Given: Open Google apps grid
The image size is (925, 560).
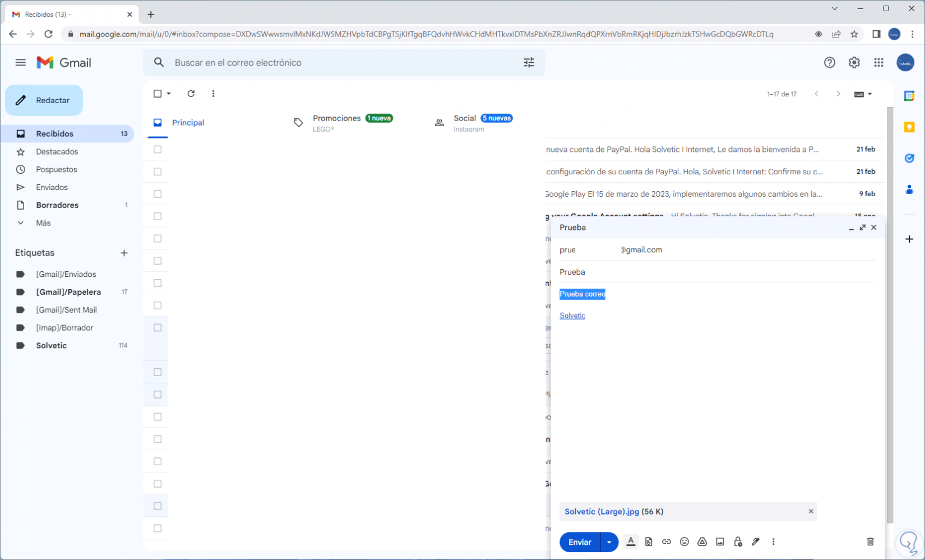Looking at the screenshot, I should [878, 63].
